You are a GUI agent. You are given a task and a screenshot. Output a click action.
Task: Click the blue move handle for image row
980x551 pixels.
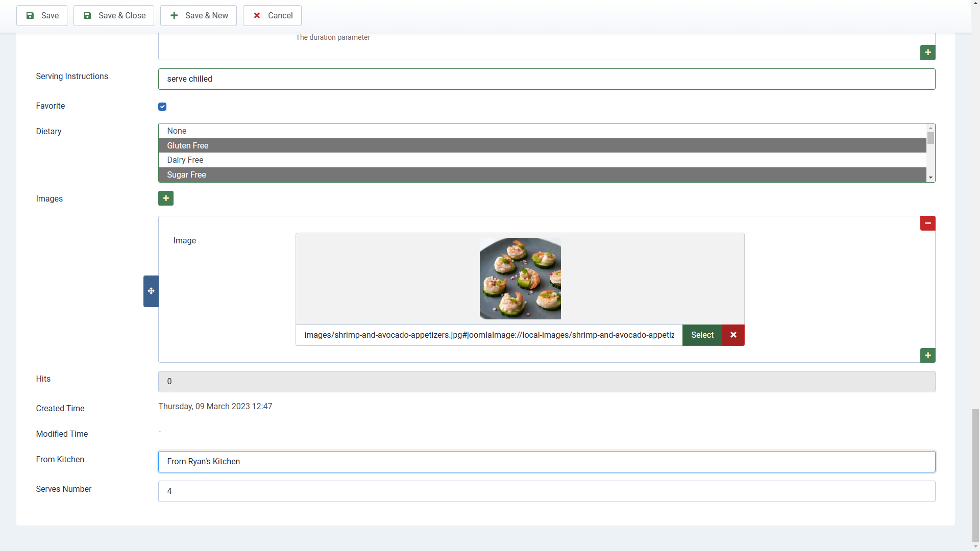tap(151, 291)
